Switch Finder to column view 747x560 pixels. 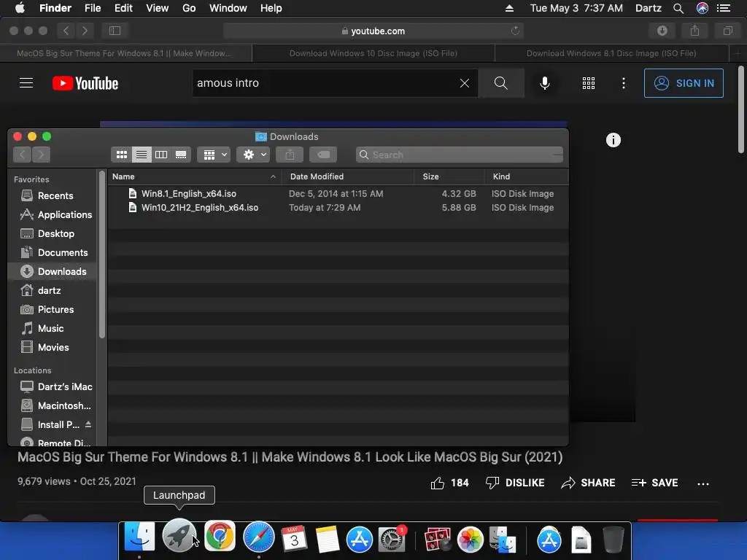pyautogui.click(x=161, y=155)
